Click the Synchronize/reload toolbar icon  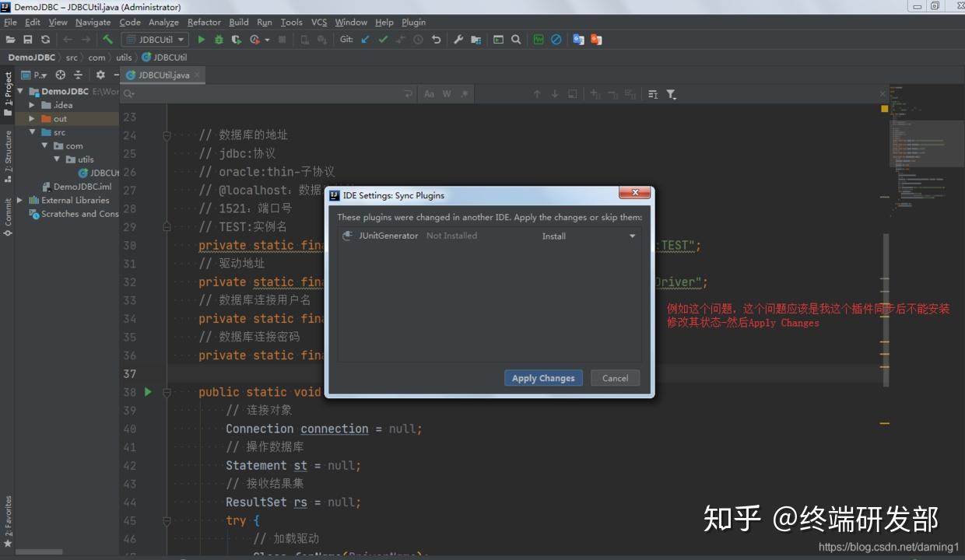tap(45, 40)
